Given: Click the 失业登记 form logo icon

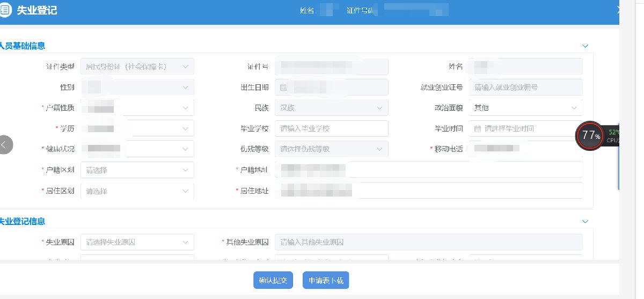Looking at the screenshot, I should [5, 10].
